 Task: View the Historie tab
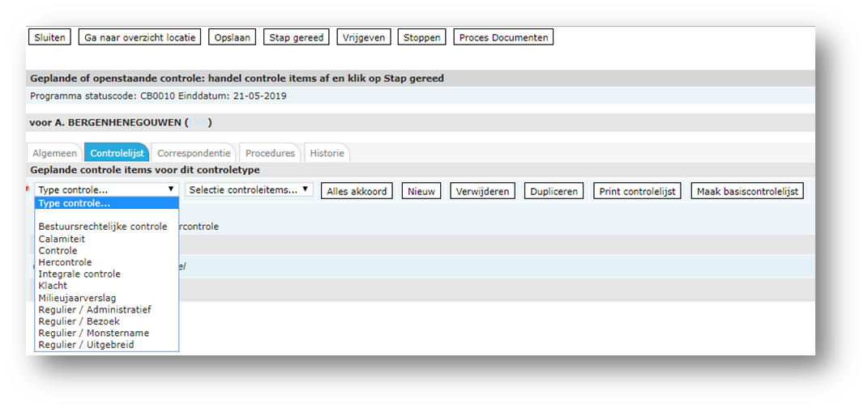(x=327, y=153)
